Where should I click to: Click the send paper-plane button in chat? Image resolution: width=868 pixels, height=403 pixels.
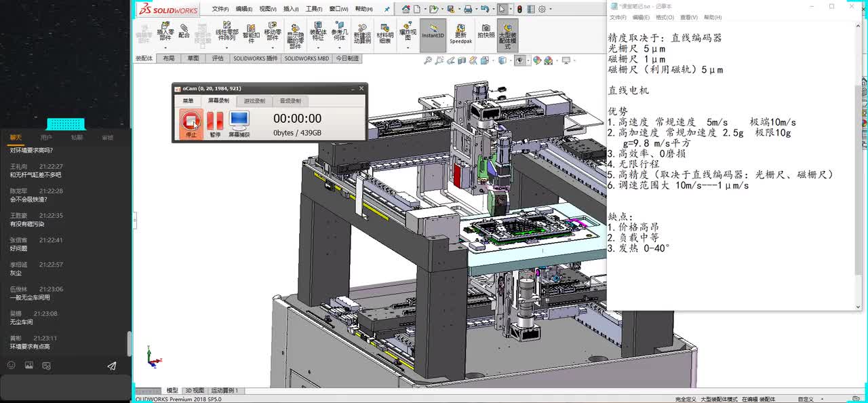click(x=112, y=365)
